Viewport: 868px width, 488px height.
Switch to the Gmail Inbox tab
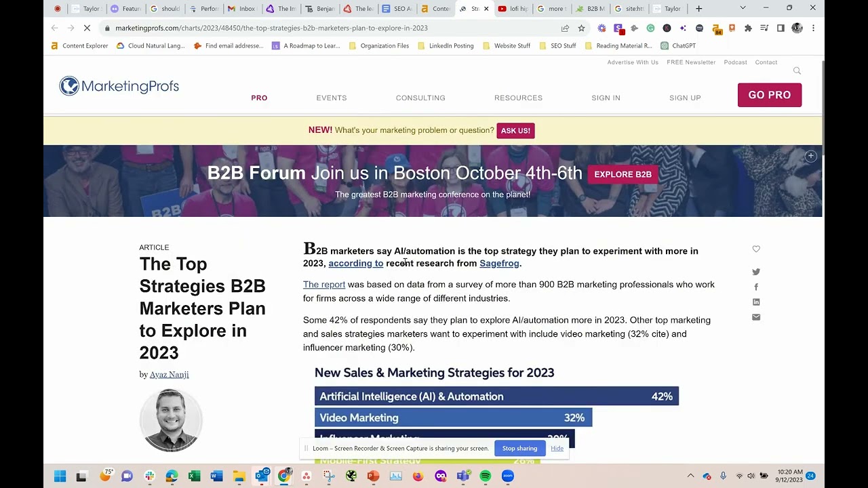(x=242, y=9)
